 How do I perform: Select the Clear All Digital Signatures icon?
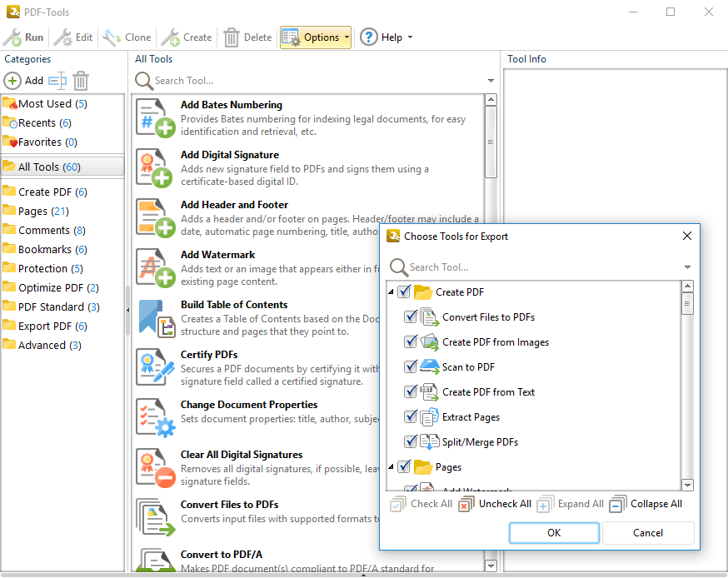(x=156, y=468)
